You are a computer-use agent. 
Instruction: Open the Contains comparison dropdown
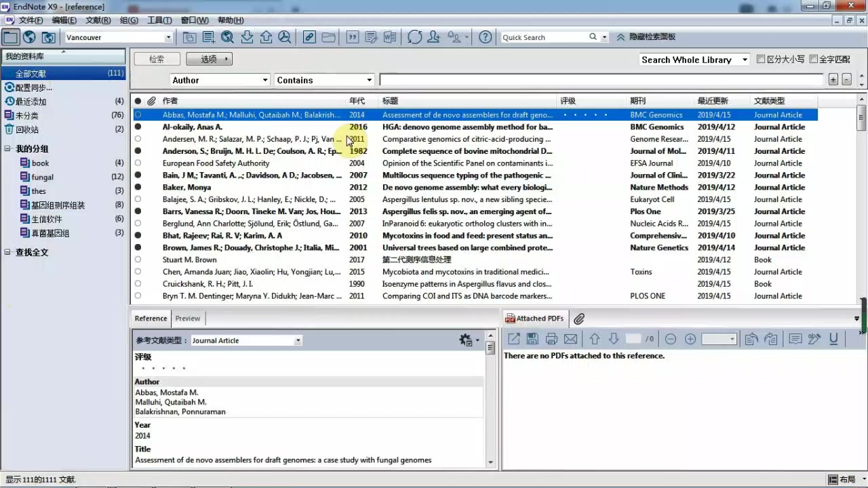point(369,80)
